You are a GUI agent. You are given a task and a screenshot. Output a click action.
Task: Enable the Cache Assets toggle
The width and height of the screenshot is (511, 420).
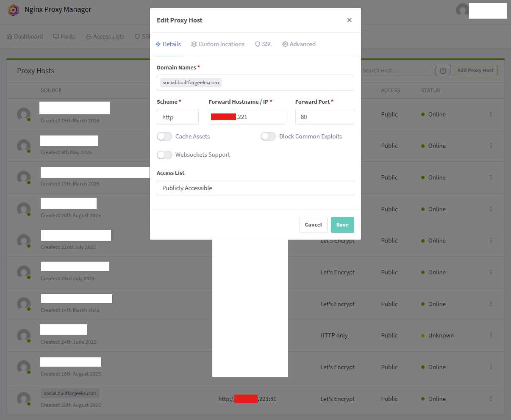pyautogui.click(x=164, y=136)
